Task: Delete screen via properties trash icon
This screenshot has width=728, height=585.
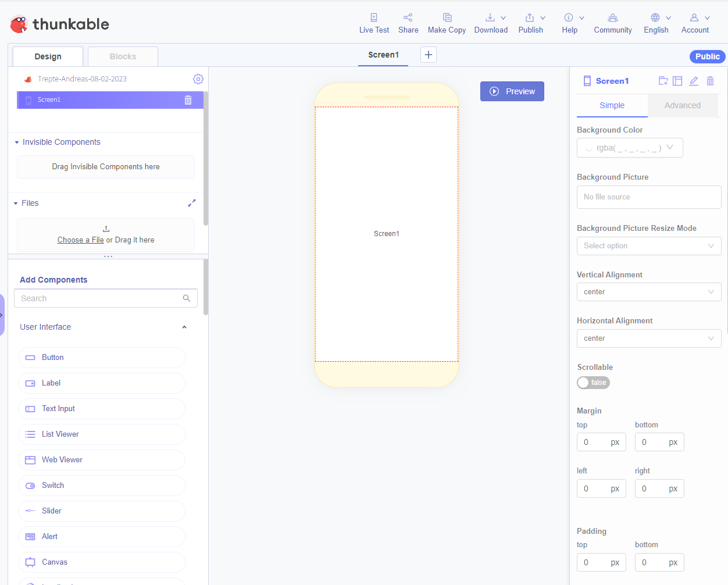Action: click(710, 81)
